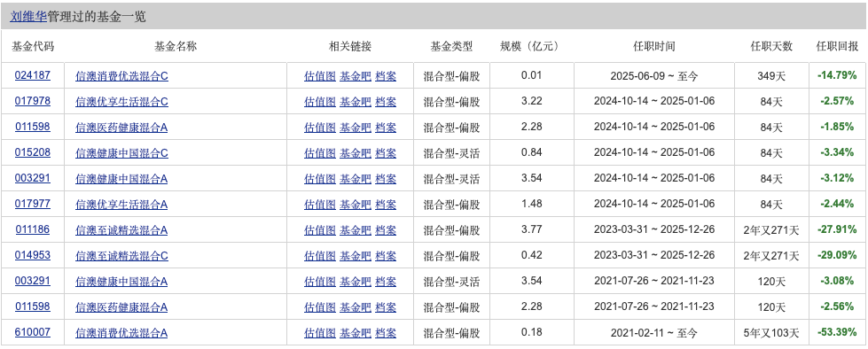This screenshot has height=349, width=868.
Task: Open 档案 for 信澳至诚精选混合A
Action: [x=386, y=230]
